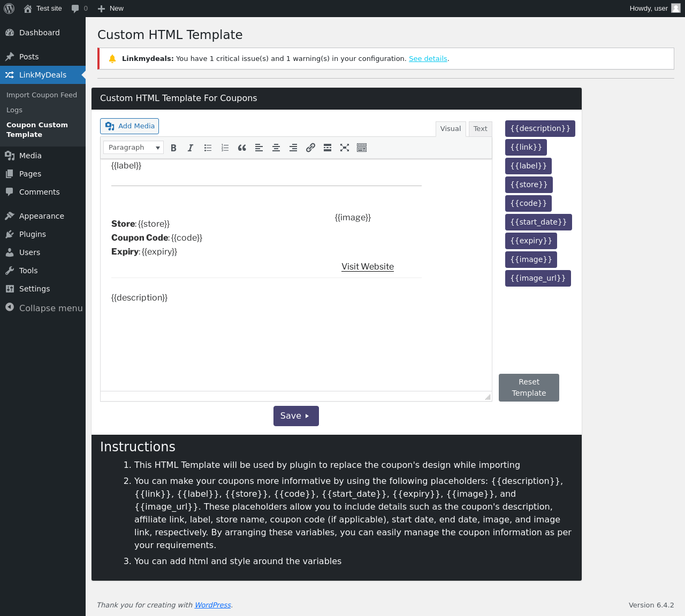Insert the {{image}} placeholder button
The image size is (685, 616).
[x=531, y=259]
